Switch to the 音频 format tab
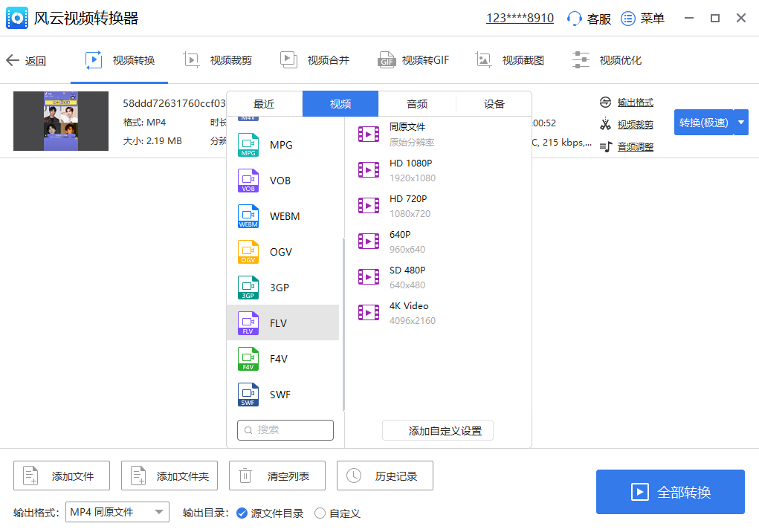 click(416, 103)
